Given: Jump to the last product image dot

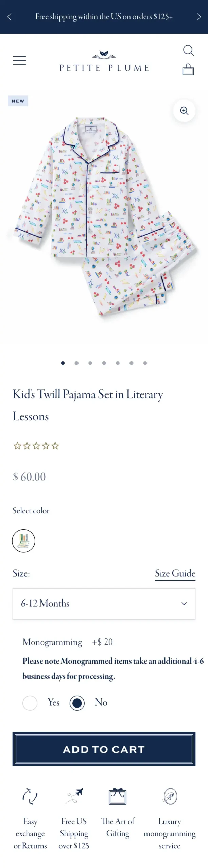Looking at the screenshot, I should [x=145, y=363].
